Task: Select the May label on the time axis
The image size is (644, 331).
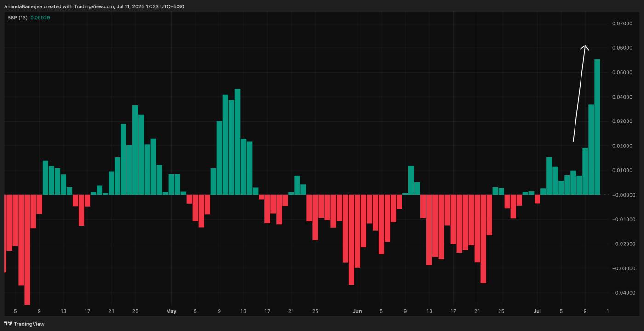Action: [171, 311]
